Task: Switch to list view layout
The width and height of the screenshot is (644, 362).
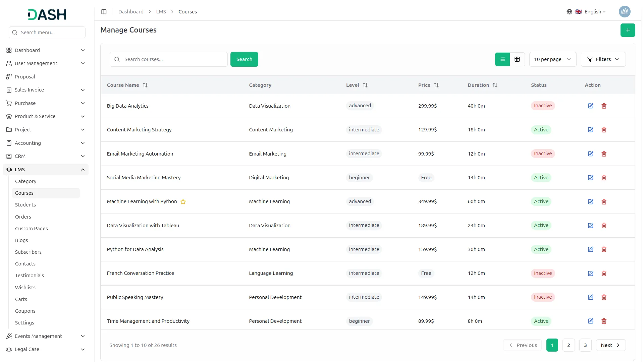Action: coord(502,59)
